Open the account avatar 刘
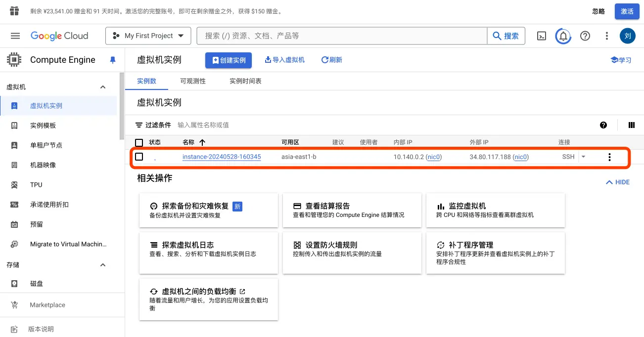This screenshot has width=644, height=337. 628,36
